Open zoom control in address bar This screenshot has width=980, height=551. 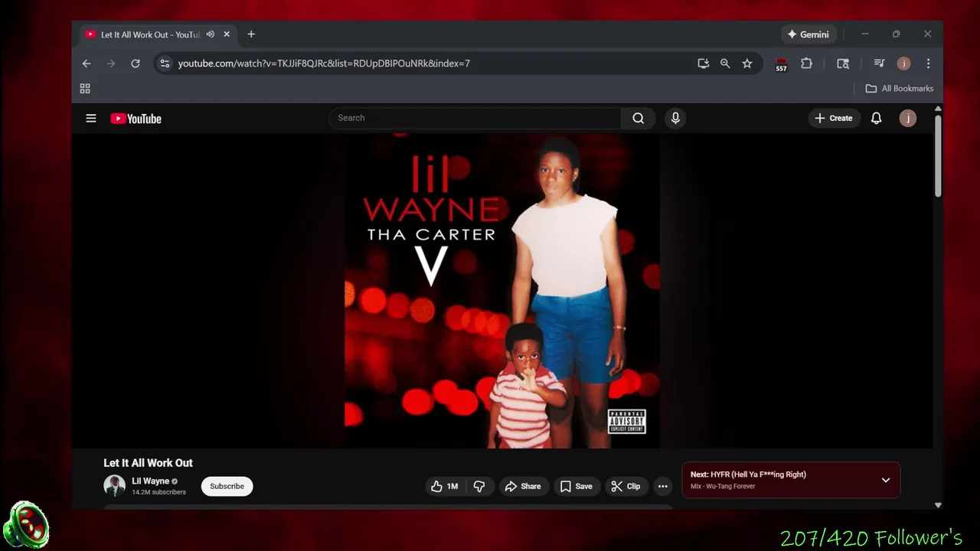[725, 64]
